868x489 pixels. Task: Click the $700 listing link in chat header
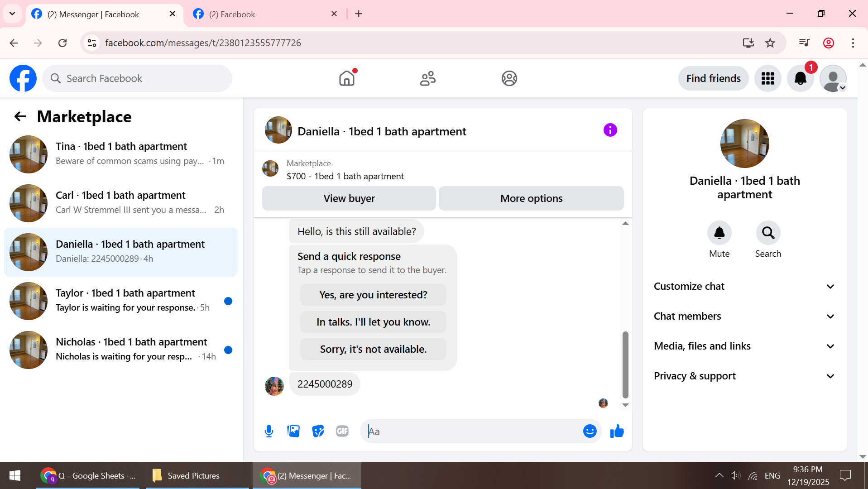345,176
